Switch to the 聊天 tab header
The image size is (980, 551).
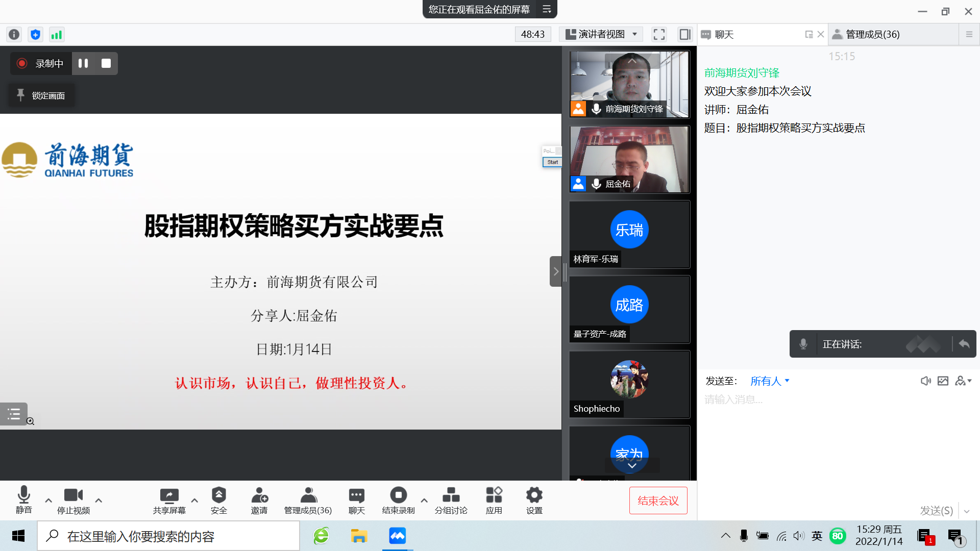pos(724,34)
